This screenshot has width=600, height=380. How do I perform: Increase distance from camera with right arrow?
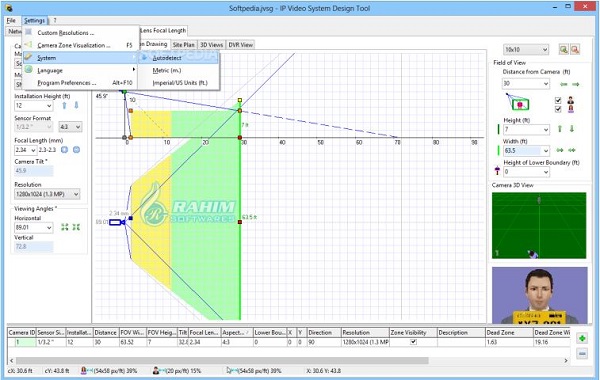[x=576, y=84]
